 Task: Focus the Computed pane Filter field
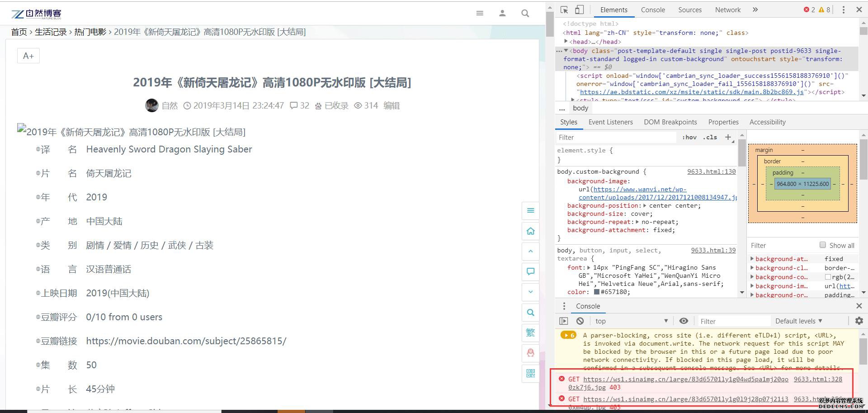click(x=782, y=245)
